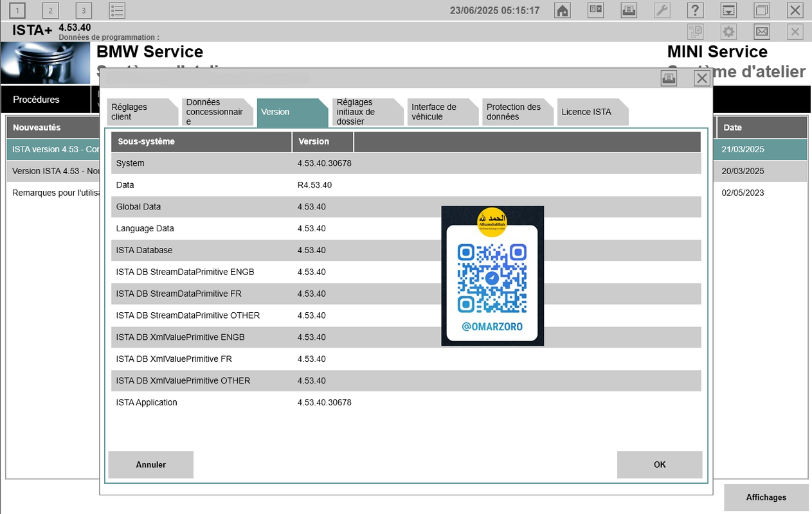This screenshot has width=812, height=514.
Task: Switch to session slot 1
Action: [17, 10]
